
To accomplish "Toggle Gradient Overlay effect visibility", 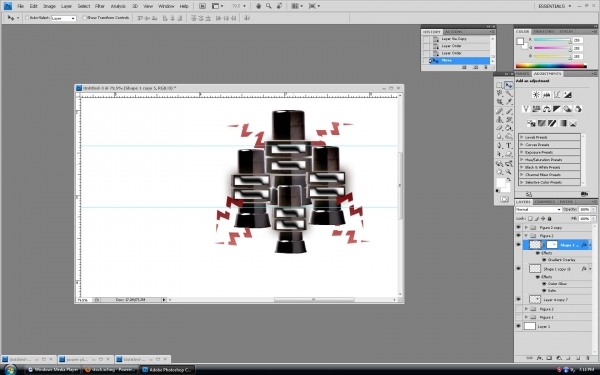I will [x=544, y=260].
